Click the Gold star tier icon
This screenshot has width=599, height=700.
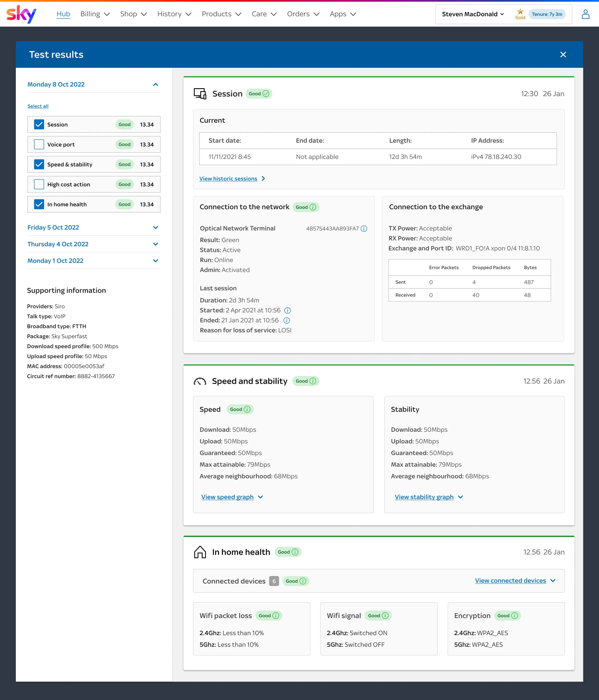(520, 12)
